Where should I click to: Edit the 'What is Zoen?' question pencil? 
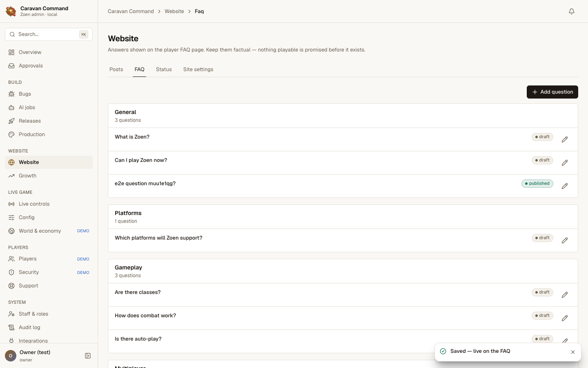pyautogui.click(x=565, y=139)
